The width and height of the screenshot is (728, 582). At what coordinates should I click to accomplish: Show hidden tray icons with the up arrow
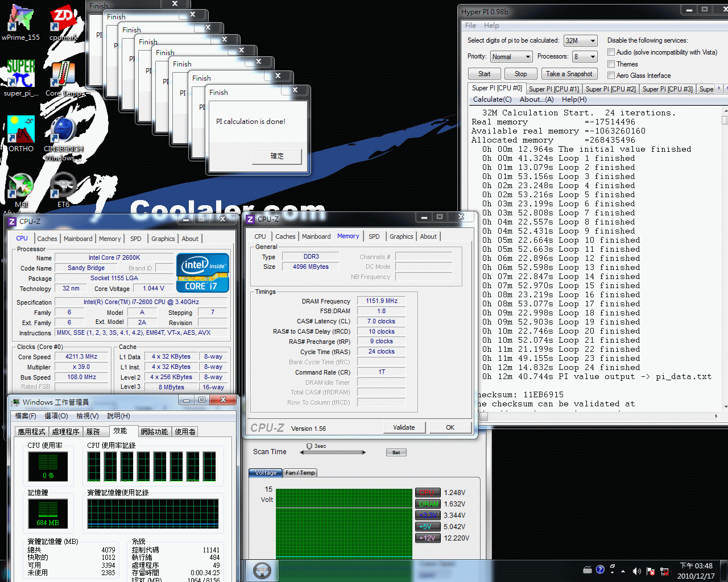pos(623,571)
